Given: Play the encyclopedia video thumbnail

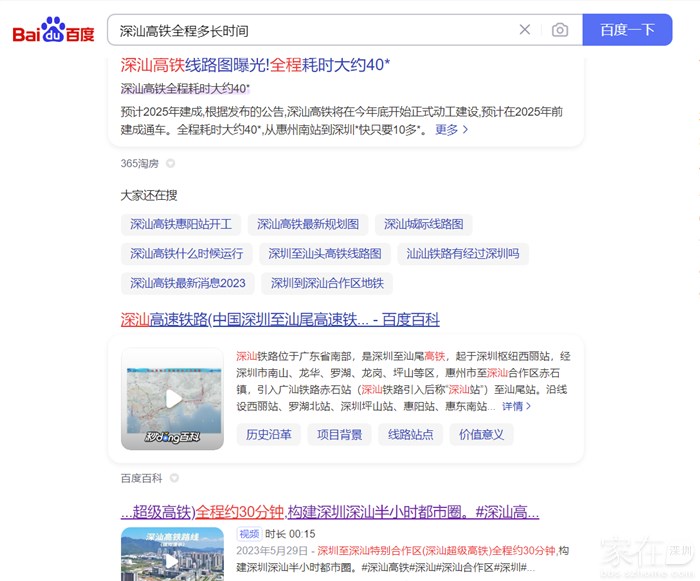Looking at the screenshot, I should [173, 399].
